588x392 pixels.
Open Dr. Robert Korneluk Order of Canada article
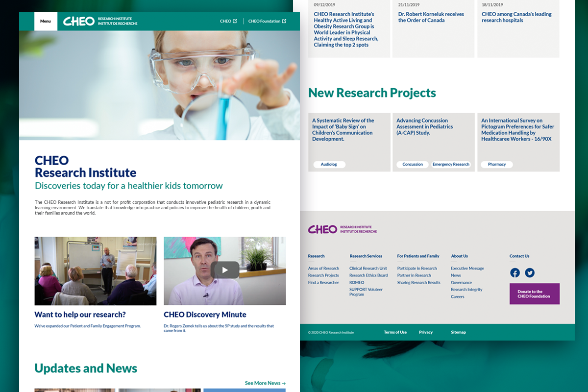pos(431,17)
